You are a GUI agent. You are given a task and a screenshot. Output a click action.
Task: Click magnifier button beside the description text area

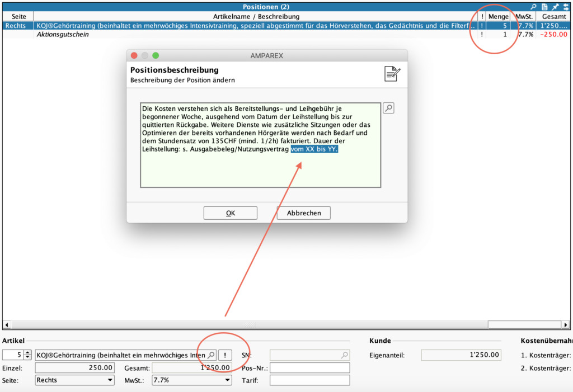pos(388,108)
